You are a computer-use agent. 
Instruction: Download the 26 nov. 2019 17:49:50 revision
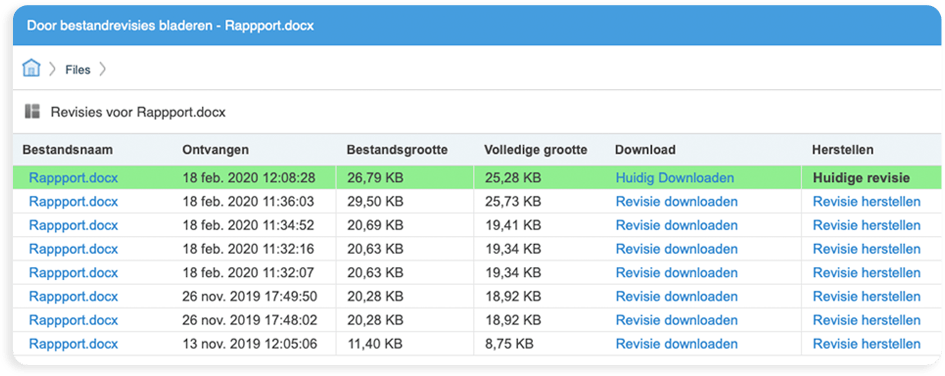click(676, 296)
